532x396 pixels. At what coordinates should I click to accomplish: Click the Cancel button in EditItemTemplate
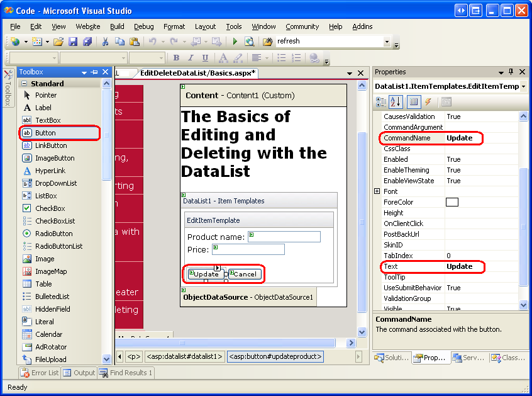245,274
